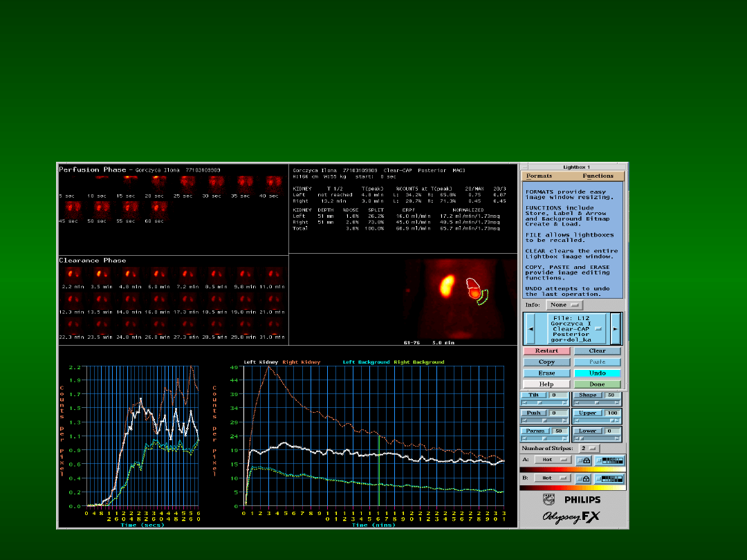
Task: Toggle the lock icon for colormap B
Action: click(584, 478)
